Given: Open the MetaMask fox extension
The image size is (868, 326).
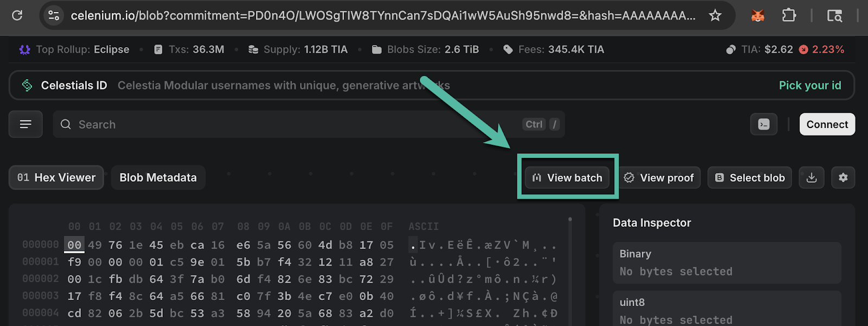Looking at the screenshot, I should (758, 16).
